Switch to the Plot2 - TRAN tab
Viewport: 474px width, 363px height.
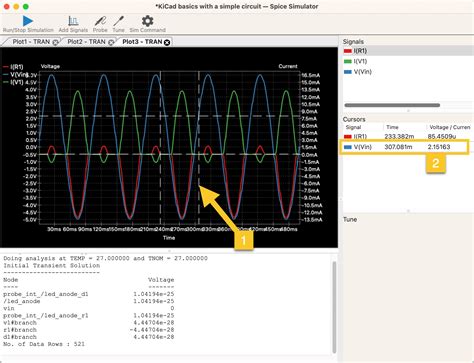click(x=86, y=42)
